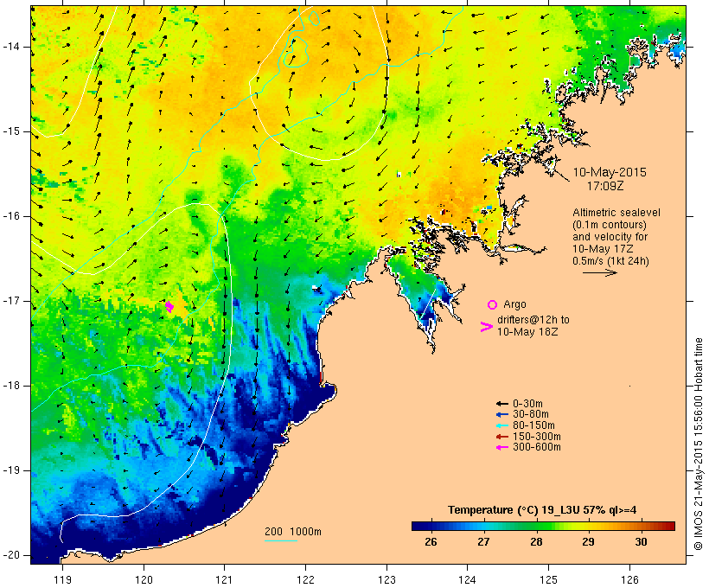The image size is (709, 588).
Task: Click the Temperature (°C) colorbar title
Action: (542, 510)
